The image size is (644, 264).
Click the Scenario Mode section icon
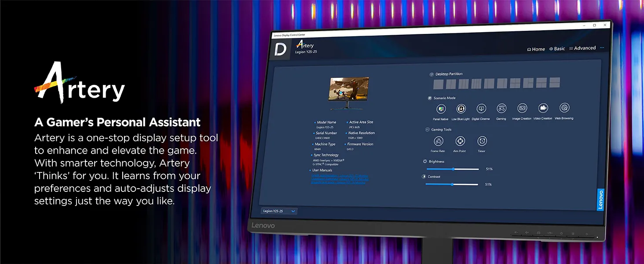tap(430, 98)
